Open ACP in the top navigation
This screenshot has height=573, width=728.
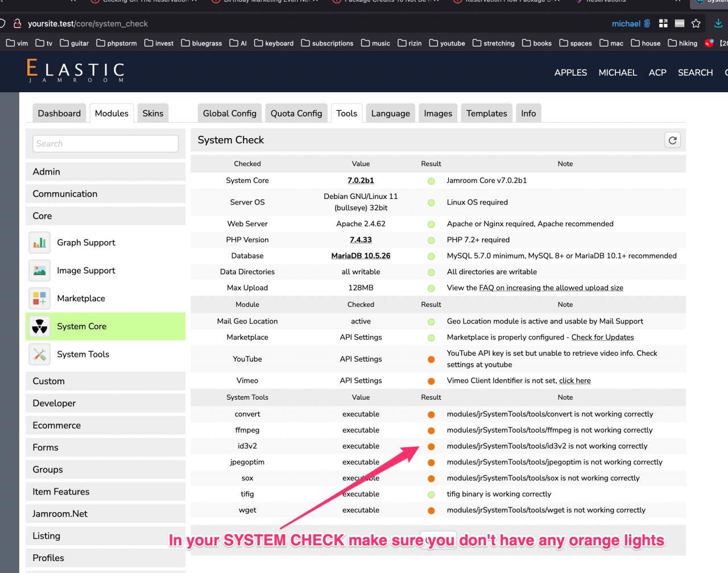click(x=657, y=73)
